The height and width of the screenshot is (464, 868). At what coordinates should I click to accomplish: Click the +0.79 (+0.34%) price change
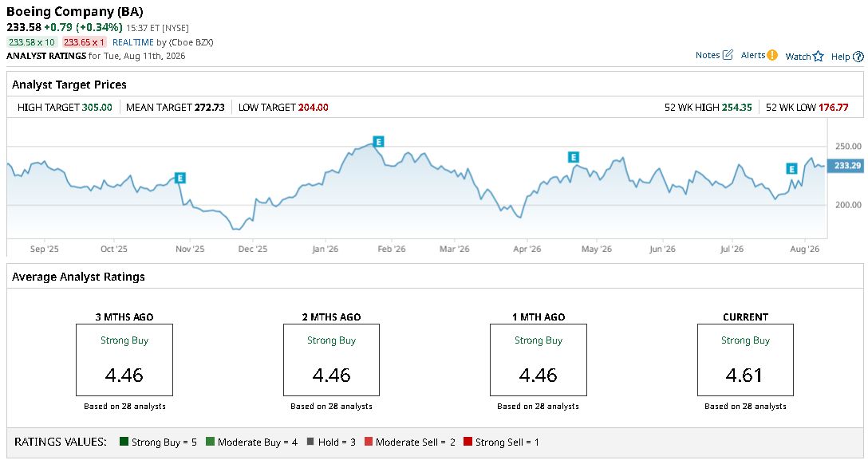point(83,27)
